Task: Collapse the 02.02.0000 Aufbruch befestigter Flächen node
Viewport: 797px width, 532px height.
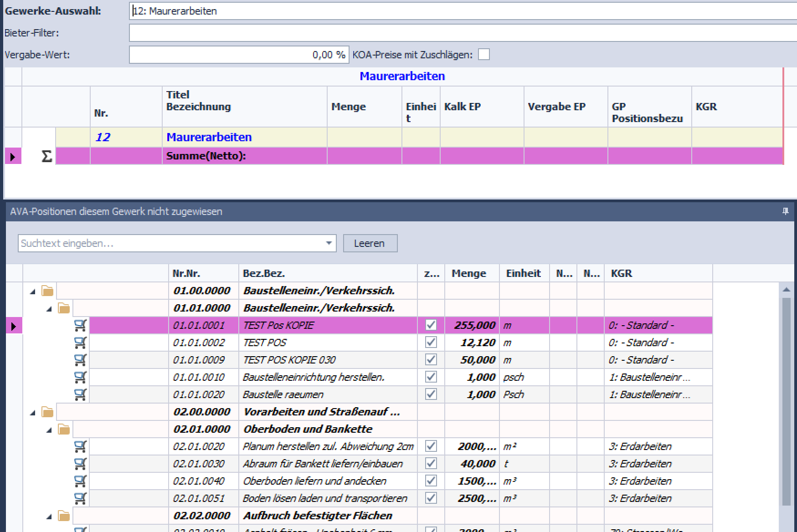Action: [49, 517]
